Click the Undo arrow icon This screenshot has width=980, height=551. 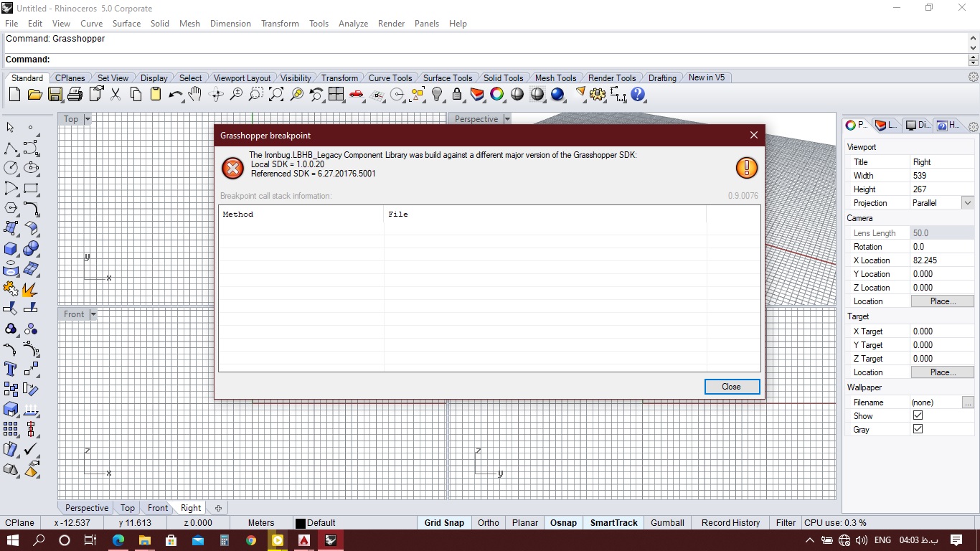click(x=176, y=94)
